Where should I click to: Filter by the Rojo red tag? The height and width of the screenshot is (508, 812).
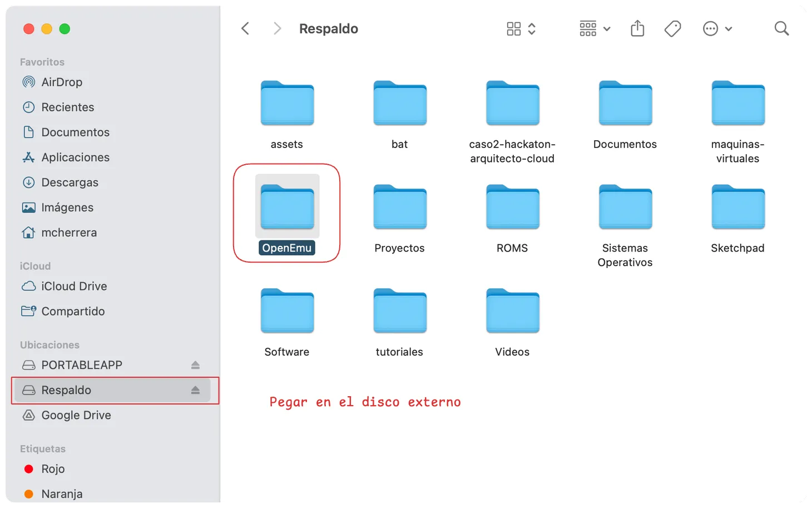point(53,469)
